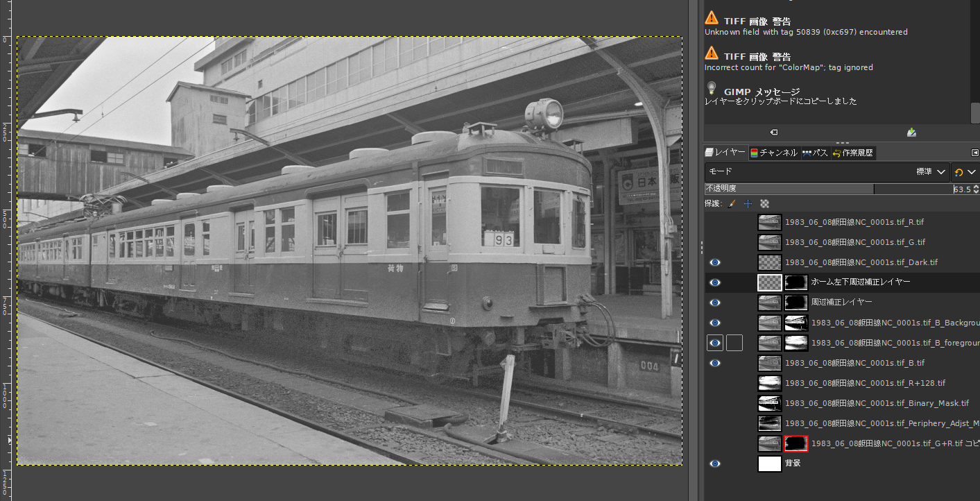Select layer name 1983_06_08飯田線NC_0001s.tif_B.tif

point(854,363)
